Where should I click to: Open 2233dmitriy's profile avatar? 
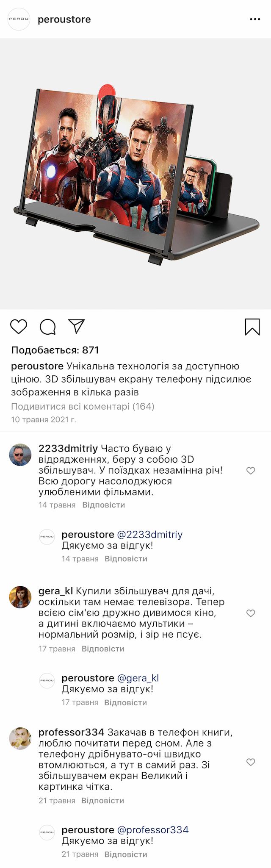(20, 455)
